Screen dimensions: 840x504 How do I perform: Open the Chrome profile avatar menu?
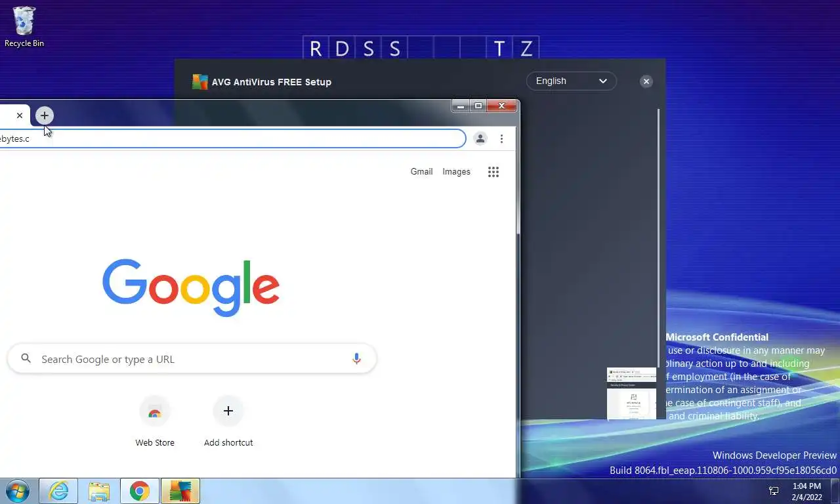pos(480,138)
